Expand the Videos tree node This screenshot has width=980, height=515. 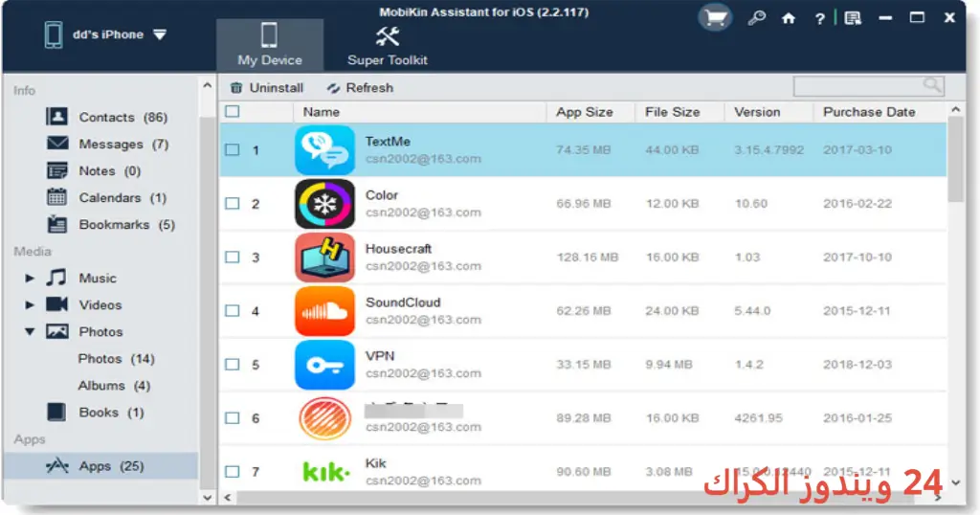pyautogui.click(x=30, y=305)
